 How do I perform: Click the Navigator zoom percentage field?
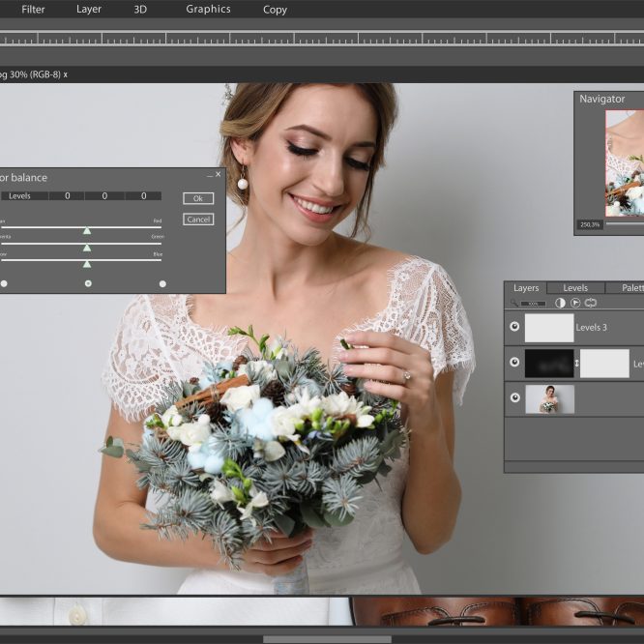coord(590,224)
